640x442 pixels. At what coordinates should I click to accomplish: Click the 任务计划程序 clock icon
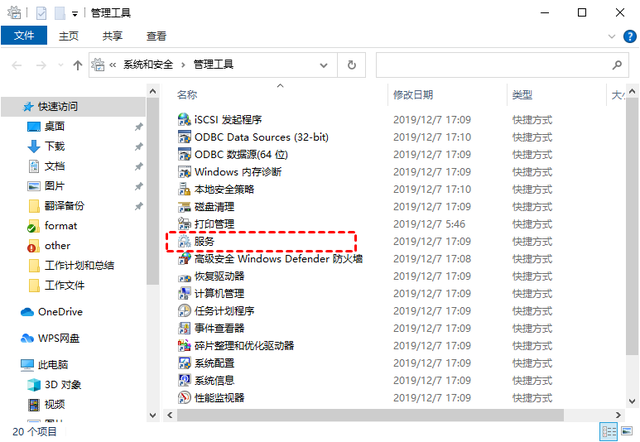184,311
